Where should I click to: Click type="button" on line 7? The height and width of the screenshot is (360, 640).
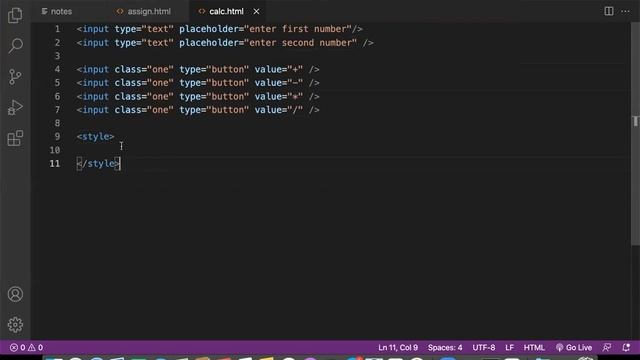click(x=214, y=110)
